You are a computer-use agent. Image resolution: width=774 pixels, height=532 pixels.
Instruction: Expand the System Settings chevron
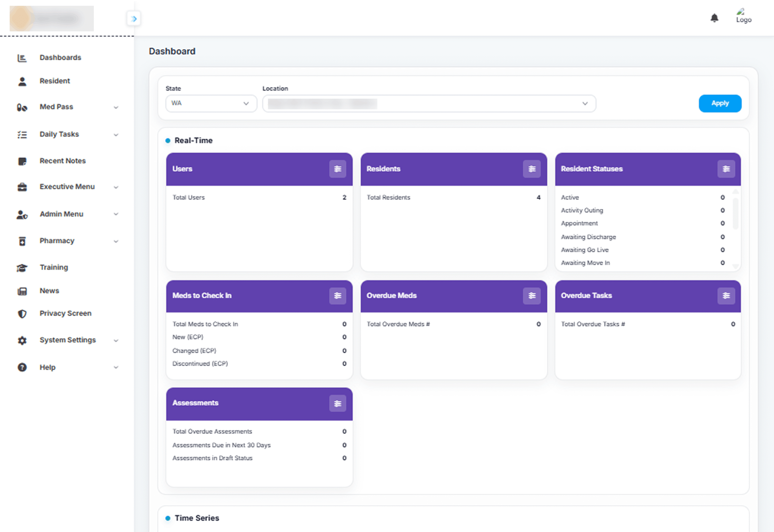[x=116, y=341]
